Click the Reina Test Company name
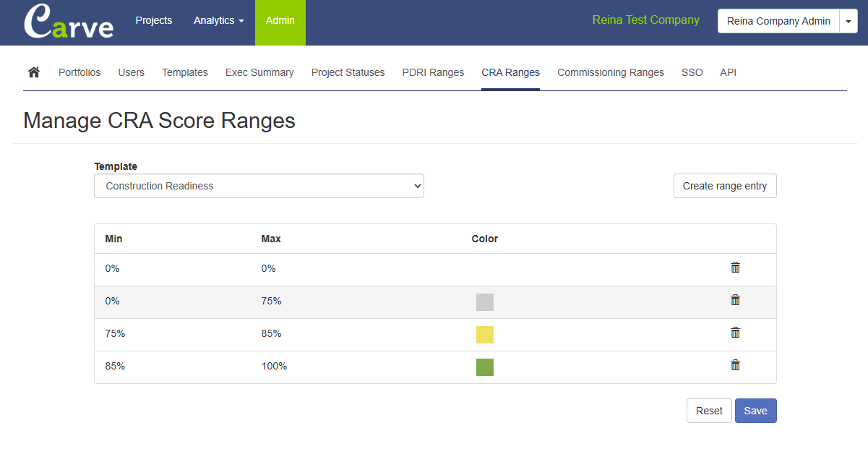This screenshot has width=868, height=470. (645, 20)
